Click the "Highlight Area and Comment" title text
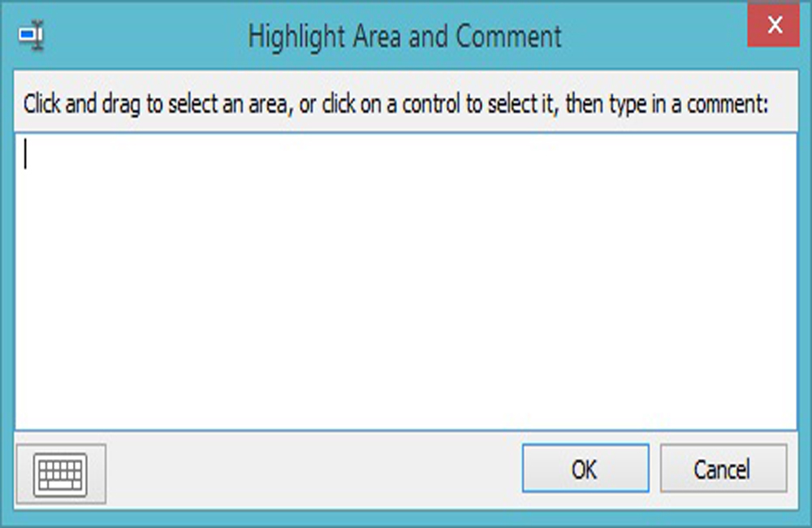Screen dimensions: 812x528 tap(404, 37)
